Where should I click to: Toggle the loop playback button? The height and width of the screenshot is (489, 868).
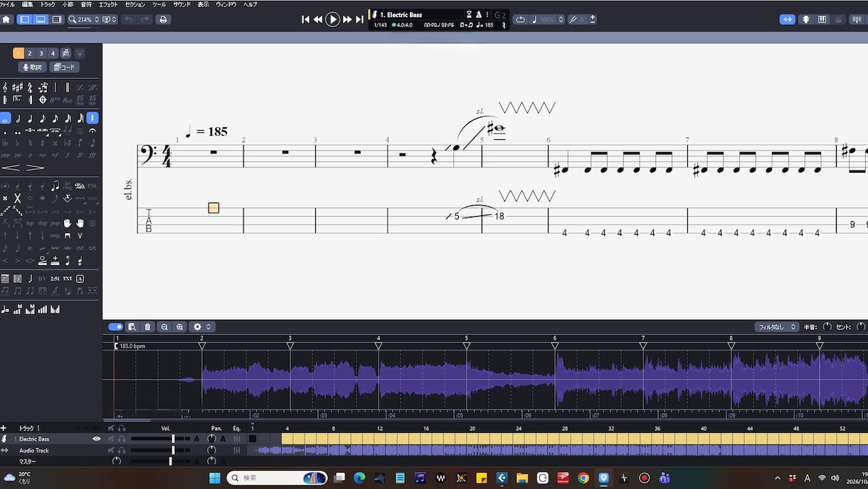(521, 19)
